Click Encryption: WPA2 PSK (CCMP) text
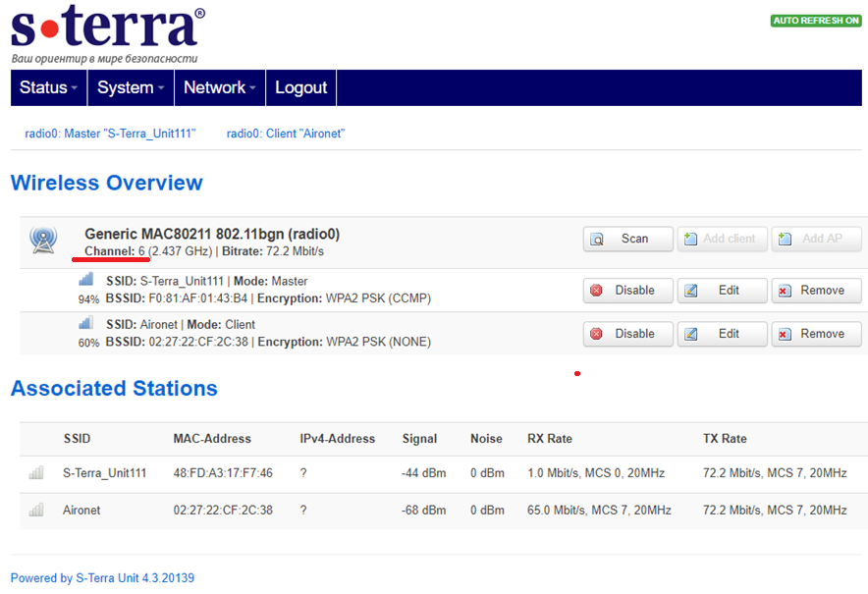This screenshot has height=594, width=868. [344, 298]
